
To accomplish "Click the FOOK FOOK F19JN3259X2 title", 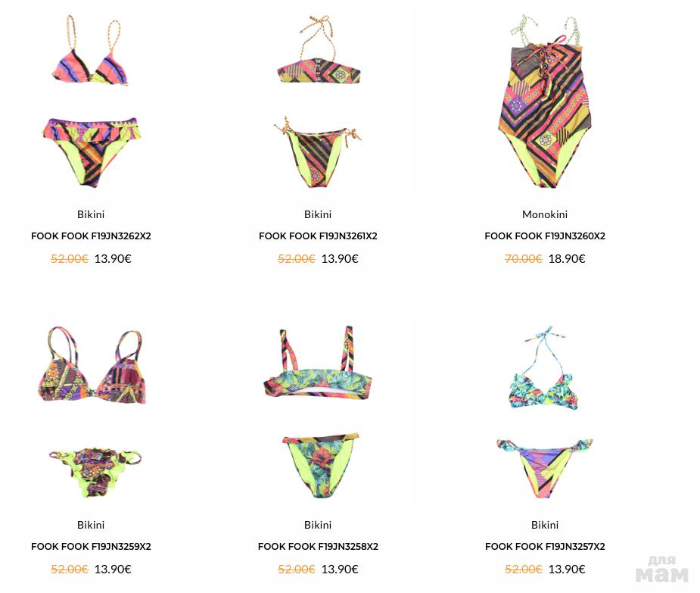I will pos(91,547).
